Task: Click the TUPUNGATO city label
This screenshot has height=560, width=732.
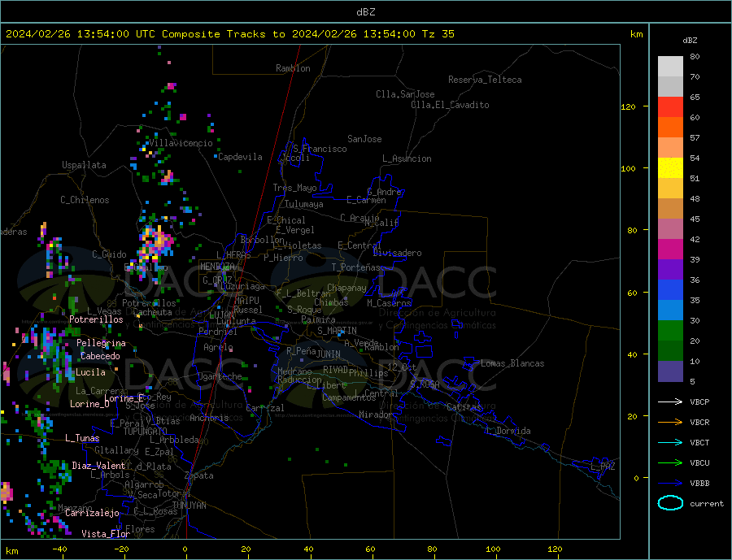Action: (146, 432)
